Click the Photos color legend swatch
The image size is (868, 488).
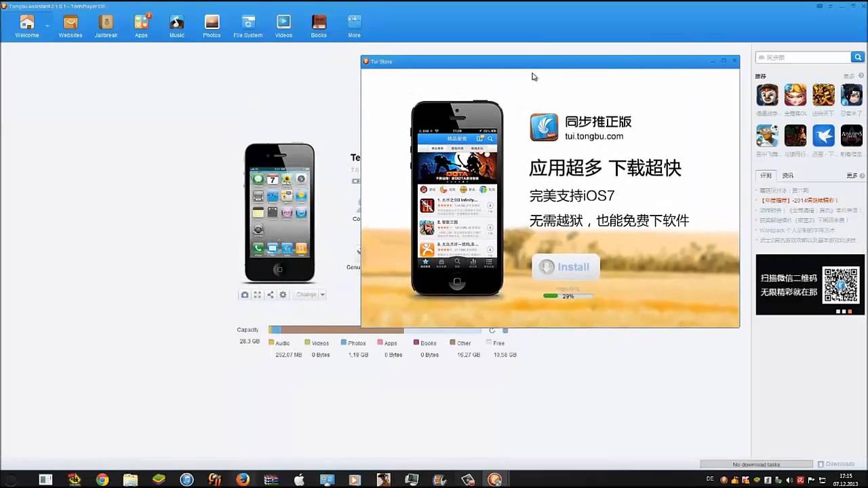click(x=344, y=343)
